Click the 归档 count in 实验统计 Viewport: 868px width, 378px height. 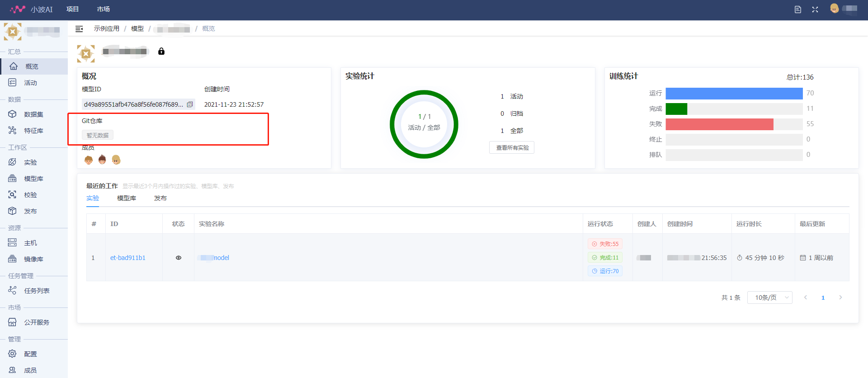click(x=512, y=113)
